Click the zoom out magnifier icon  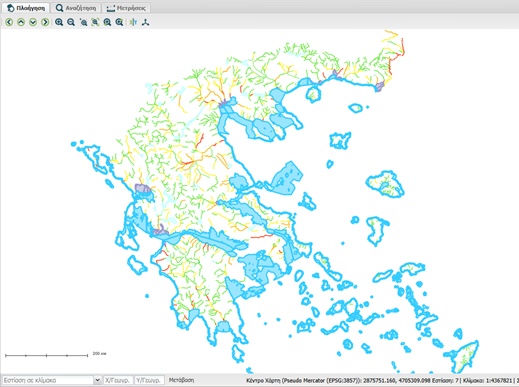click(71, 22)
